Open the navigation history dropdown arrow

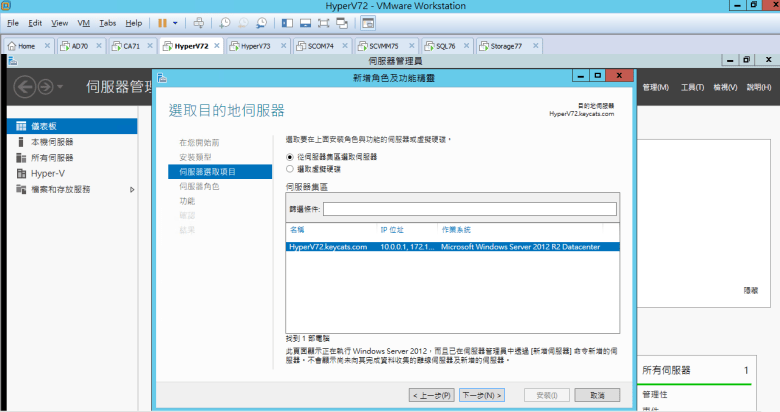coord(60,87)
